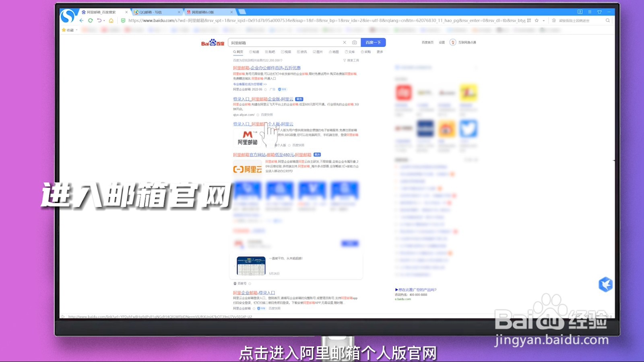This screenshot has height=362, width=644.
Task: Close the QQ邮箱 tab
Action: pos(179,12)
